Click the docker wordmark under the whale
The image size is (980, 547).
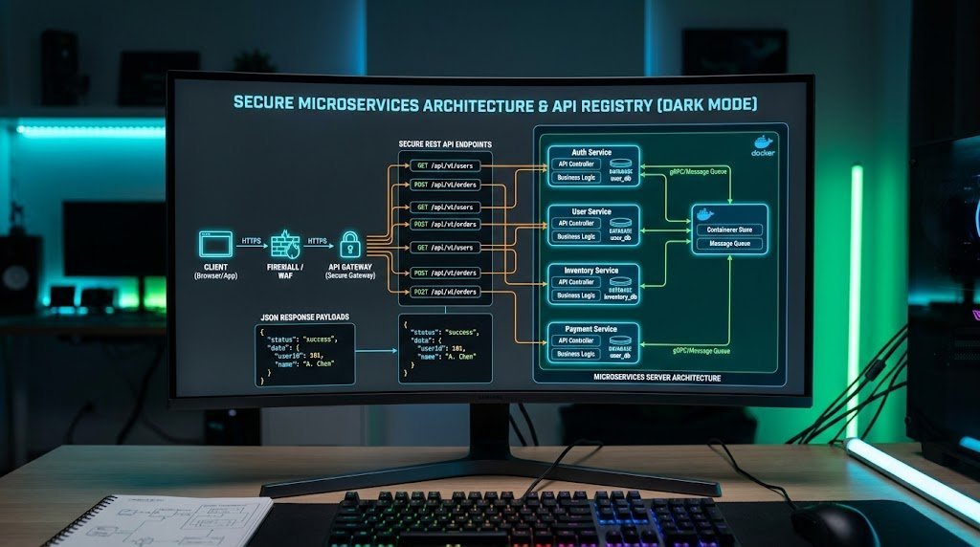pyautogui.click(x=763, y=153)
